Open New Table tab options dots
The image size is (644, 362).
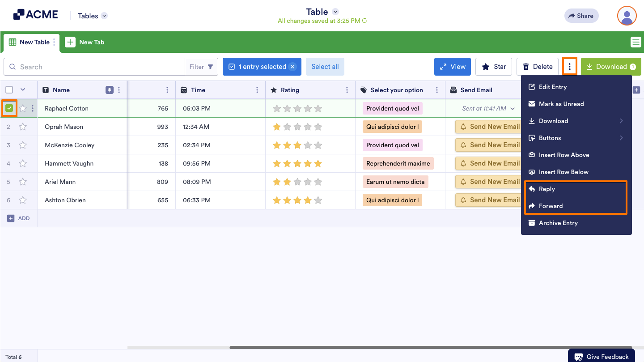(x=55, y=42)
